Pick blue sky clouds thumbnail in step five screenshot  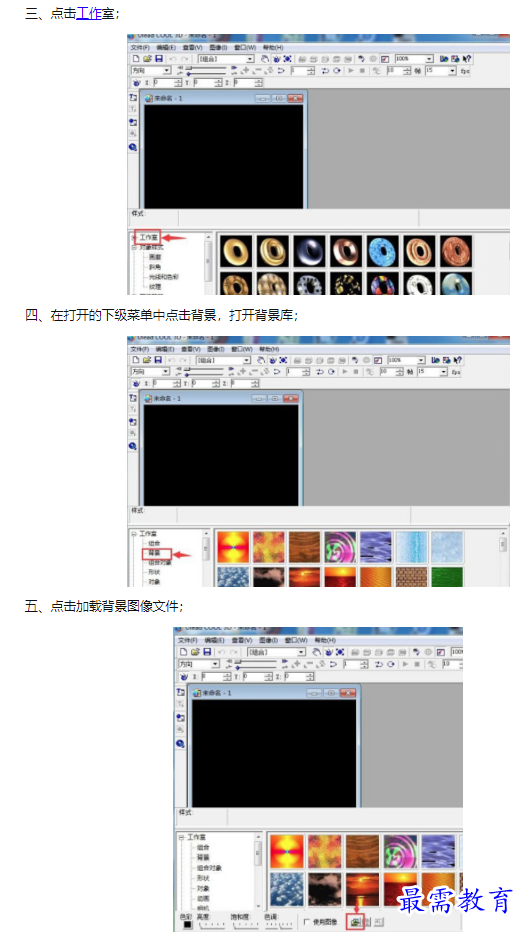pos(288,889)
